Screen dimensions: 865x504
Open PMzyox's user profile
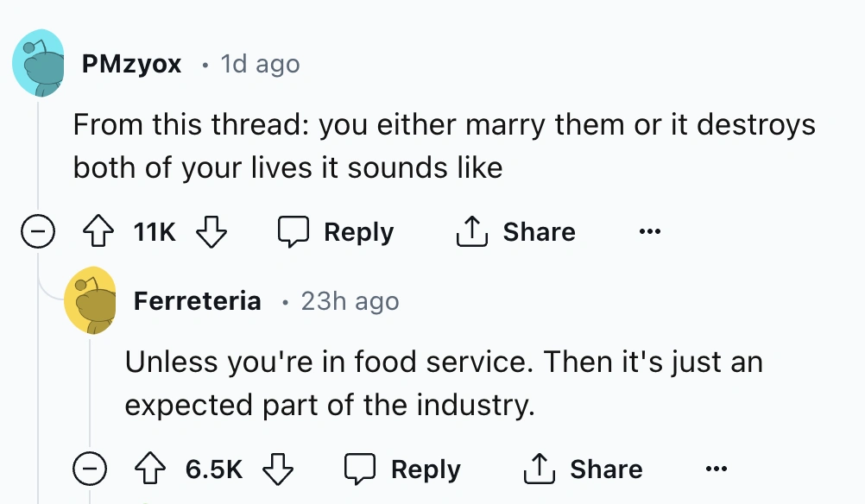pos(131,64)
